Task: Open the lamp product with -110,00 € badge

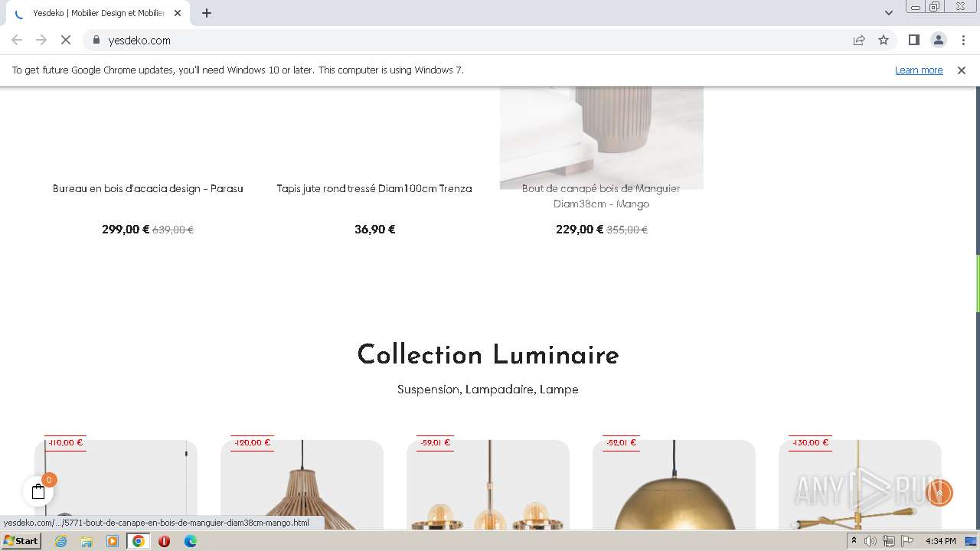Action: [116, 485]
